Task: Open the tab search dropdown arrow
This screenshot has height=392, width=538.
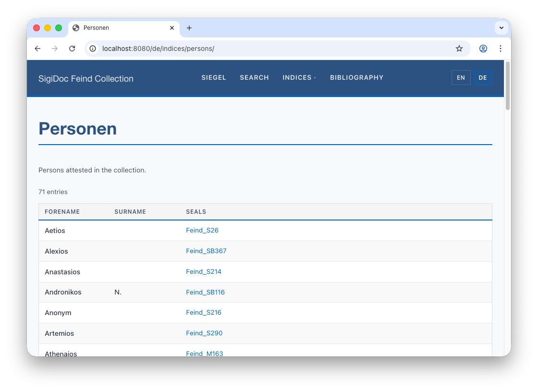Action: point(501,28)
